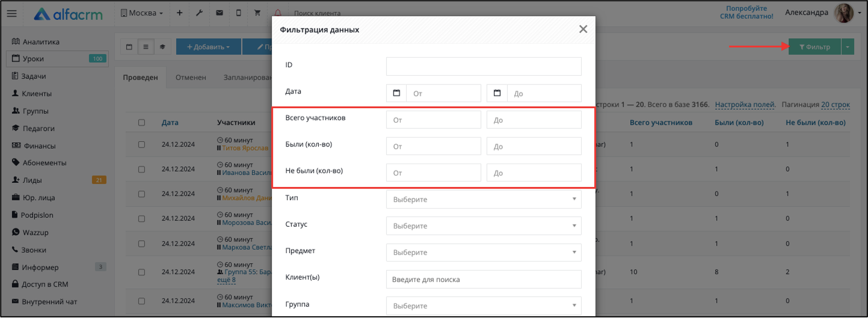The height and width of the screenshot is (318, 868).
Task: Open the red notifications bell
Action: [278, 13]
